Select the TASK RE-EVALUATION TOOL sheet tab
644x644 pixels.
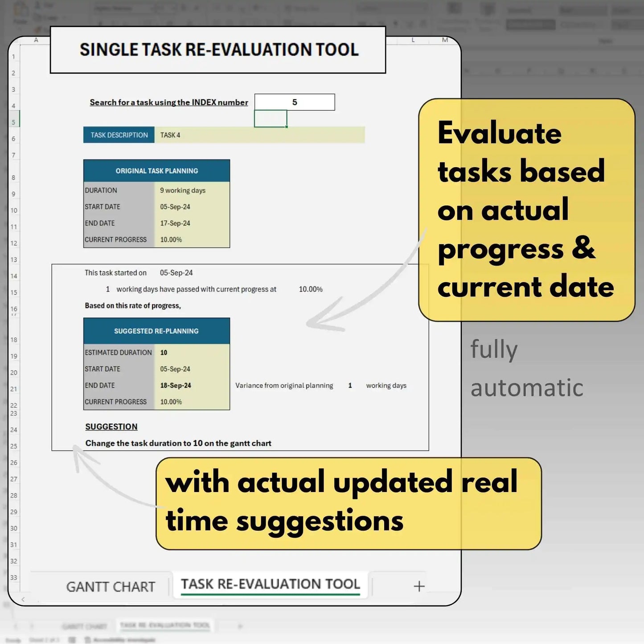(x=270, y=585)
